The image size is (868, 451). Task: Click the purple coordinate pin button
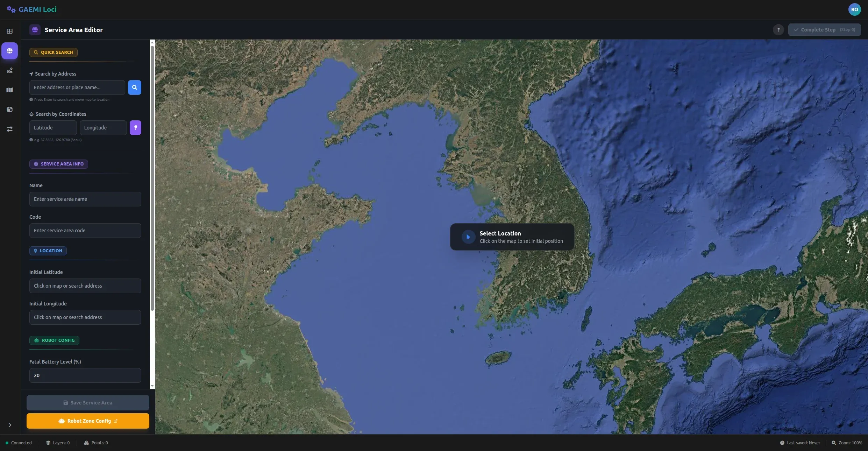coord(135,128)
